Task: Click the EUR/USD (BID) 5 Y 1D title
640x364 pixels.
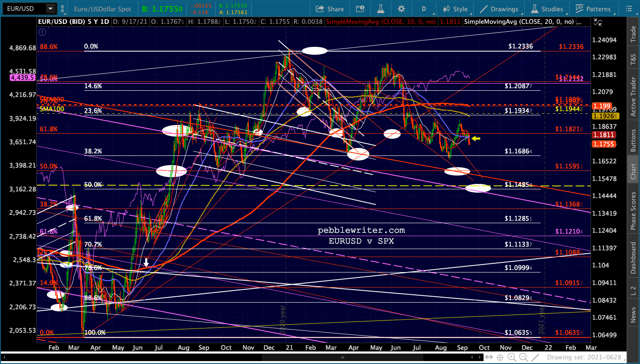Action: [74, 22]
